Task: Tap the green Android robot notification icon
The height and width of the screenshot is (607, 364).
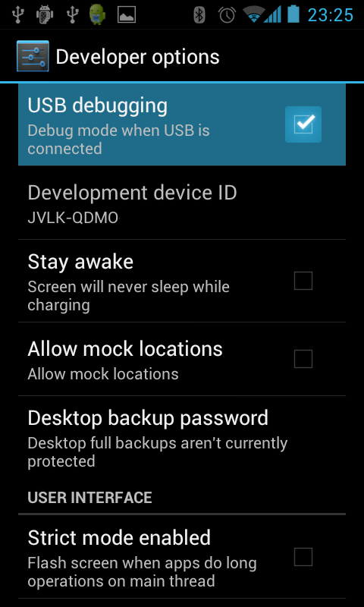Action: click(x=98, y=14)
